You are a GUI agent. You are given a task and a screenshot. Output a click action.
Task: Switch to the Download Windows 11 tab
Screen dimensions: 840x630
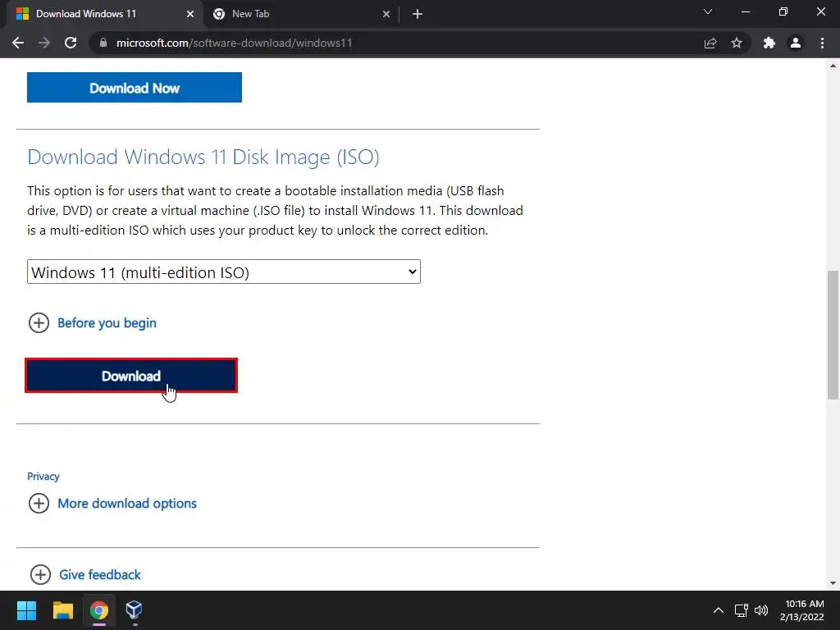(x=105, y=14)
